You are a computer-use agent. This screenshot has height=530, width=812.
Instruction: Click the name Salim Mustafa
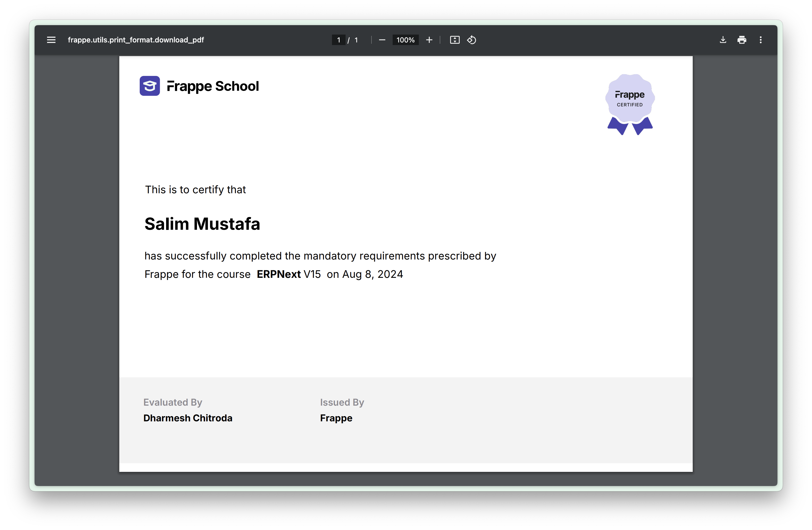tap(202, 224)
